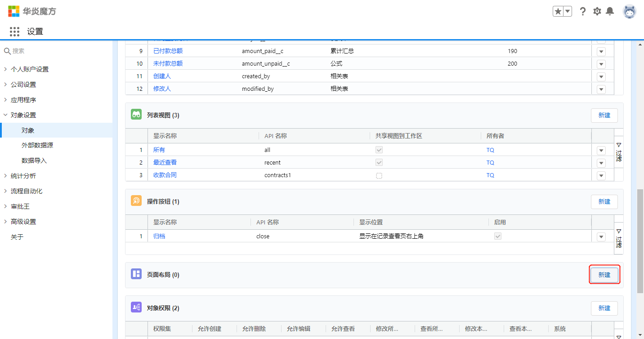Open the 归档 action button link

pos(159,236)
